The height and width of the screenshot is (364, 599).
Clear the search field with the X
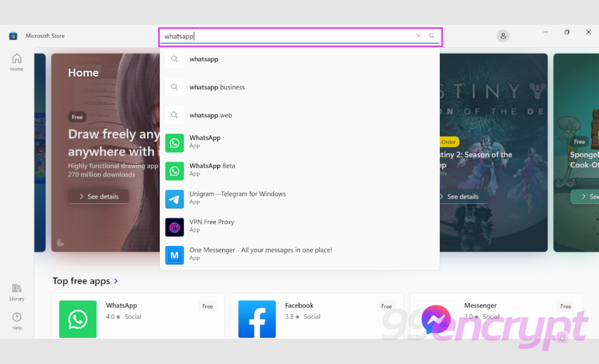[418, 36]
